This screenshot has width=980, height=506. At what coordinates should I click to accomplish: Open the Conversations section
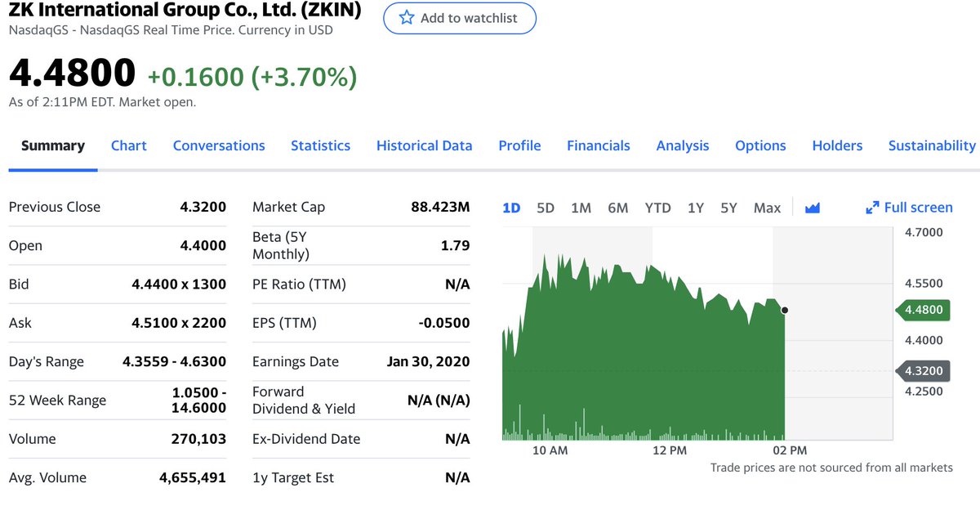tap(219, 146)
